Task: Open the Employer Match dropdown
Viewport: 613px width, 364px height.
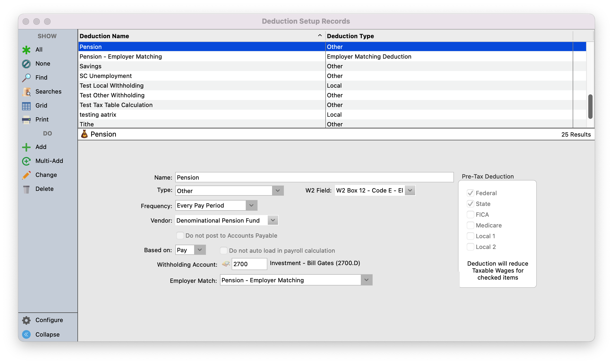Action: click(366, 280)
